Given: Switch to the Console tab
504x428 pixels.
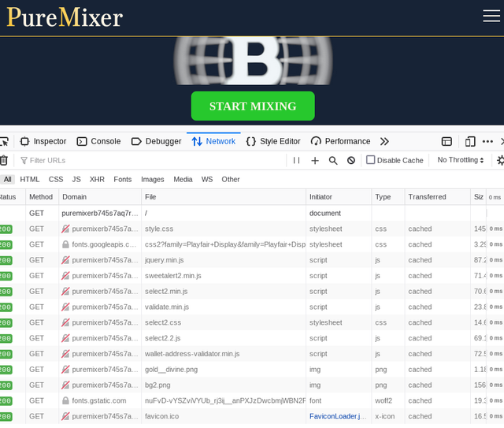Looking at the screenshot, I should (x=98, y=141).
